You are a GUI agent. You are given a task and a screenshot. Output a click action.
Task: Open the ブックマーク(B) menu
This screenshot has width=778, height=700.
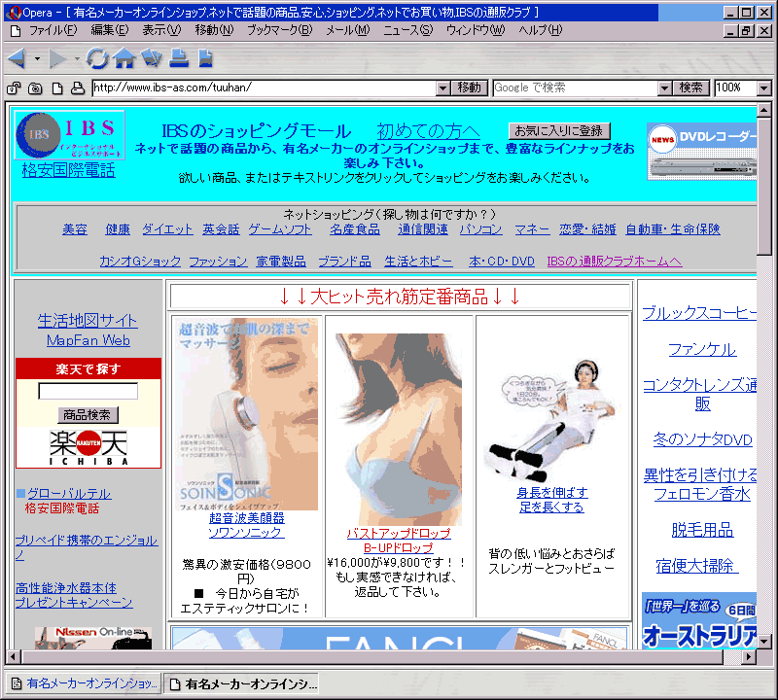280,30
